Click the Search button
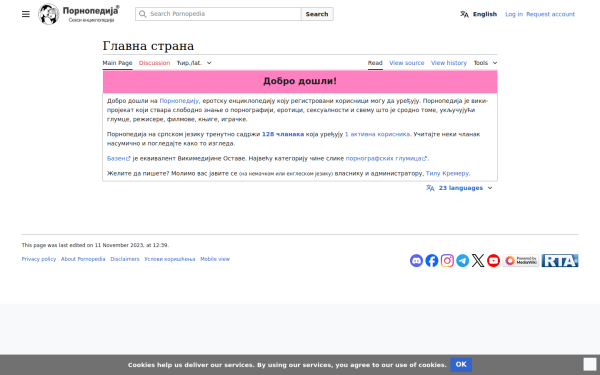Image resolution: width=600 pixels, height=375 pixels. 317,14
